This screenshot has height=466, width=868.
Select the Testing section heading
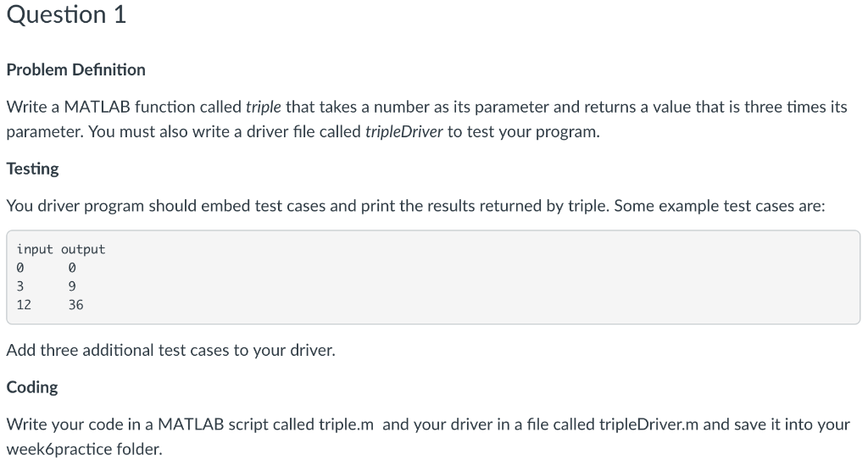33,169
